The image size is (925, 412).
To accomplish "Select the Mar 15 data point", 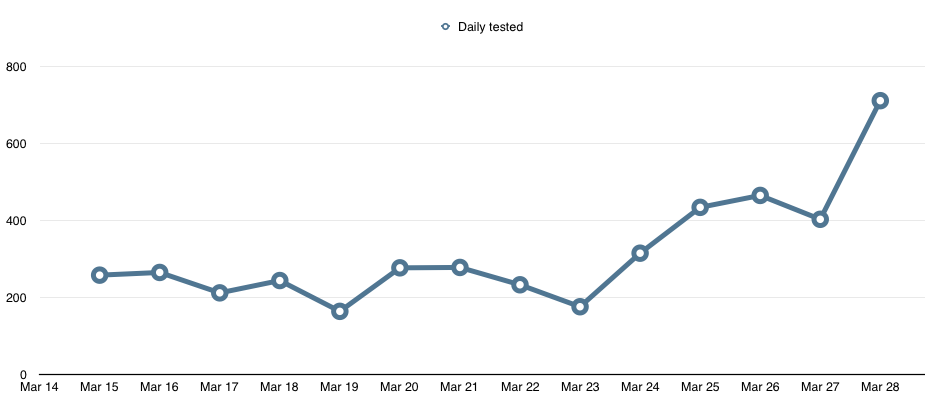I will tap(100, 275).
